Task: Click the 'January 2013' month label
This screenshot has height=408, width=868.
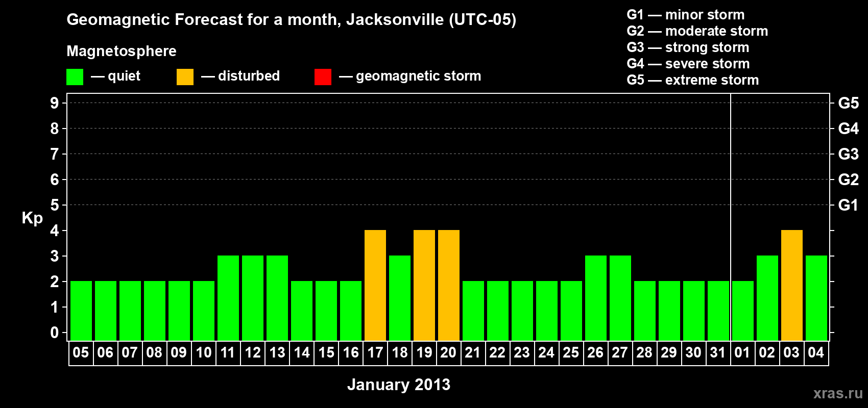Action: pyautogui.click(x=399, y=385)
